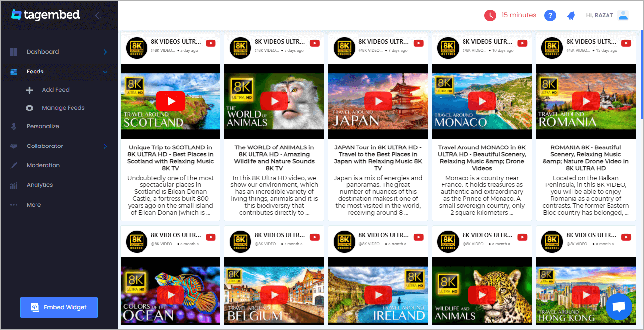Expand the Collaborator menu chevron

point(105,146)
